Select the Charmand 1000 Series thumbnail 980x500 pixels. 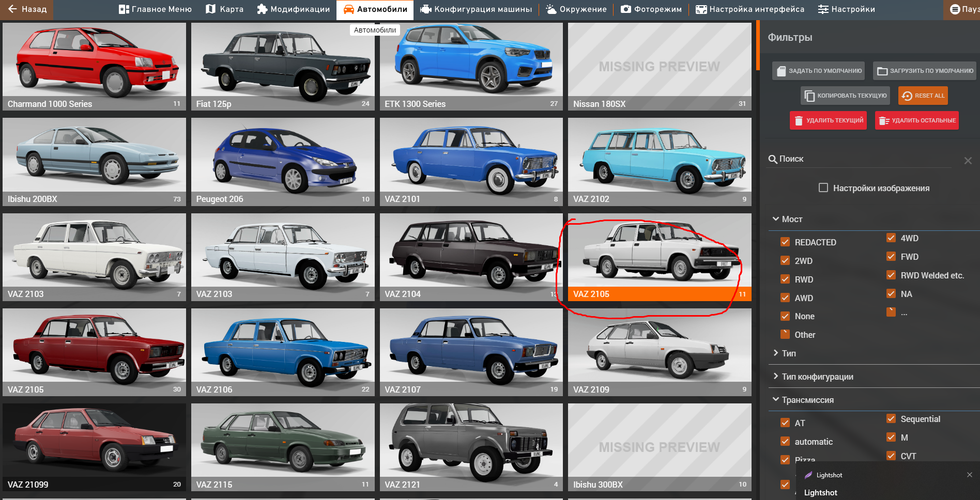pos(94,67)
